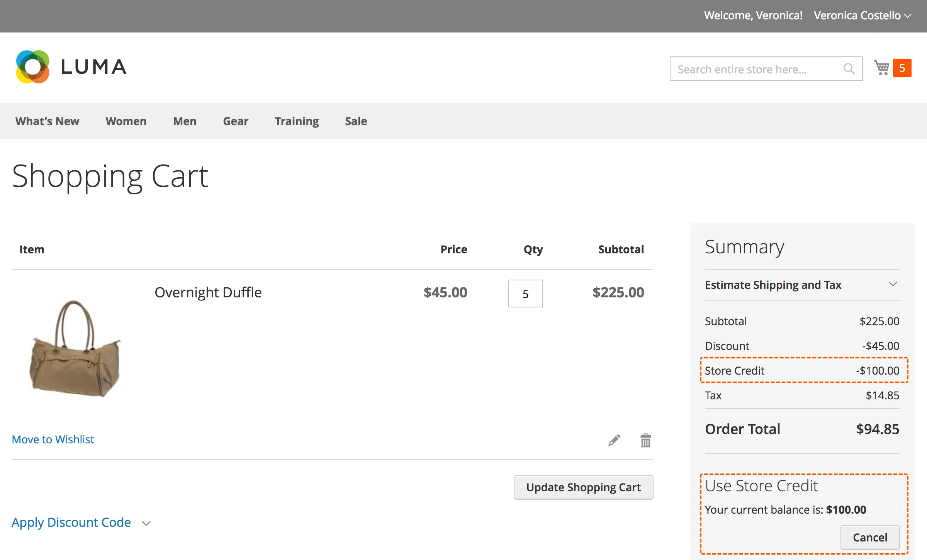The height and width of the screenshot is (560, 927).
Task: Click the Move to Wishlist link
Action: pos(53,440)
